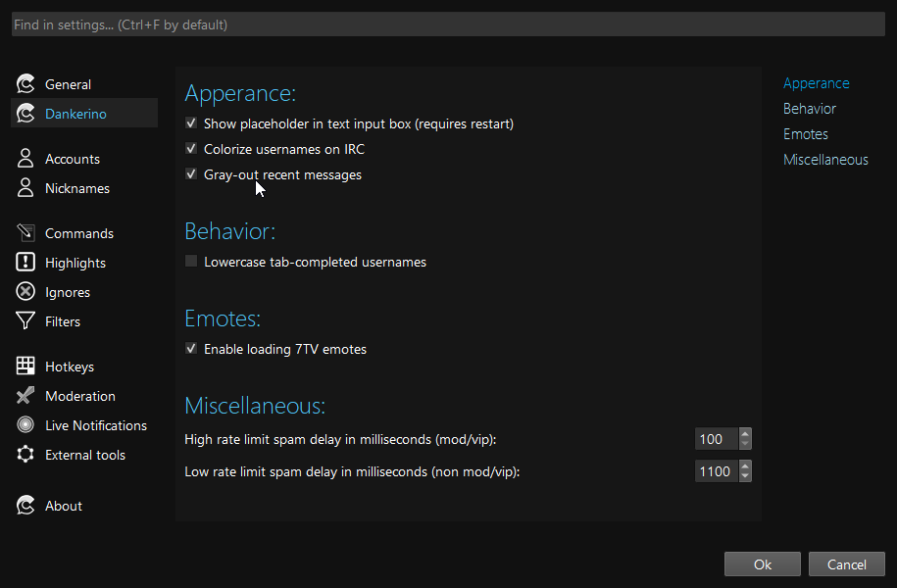Click the low rate limit value field

tap(717, 471)
